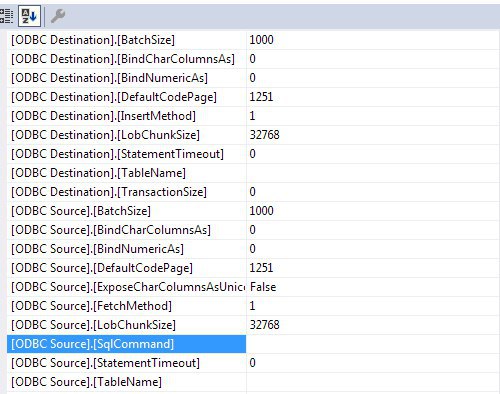Screen dimensions: 500x394
Task: Select [ODBC Source].[TableName] property
Action: (127, 382)
